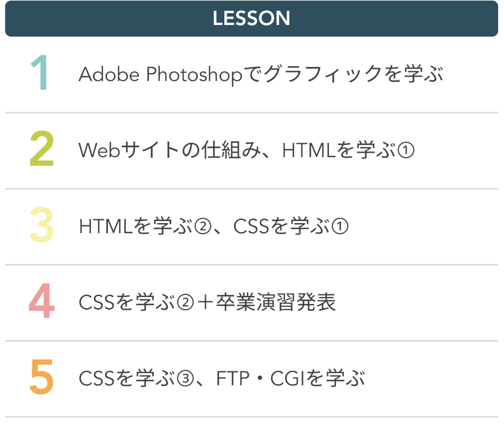This screenshot has height=425, width=504.
Task: Open the CSSを学ぶ②＋卒業演習発表 lesson
Action: coord(207,302)
